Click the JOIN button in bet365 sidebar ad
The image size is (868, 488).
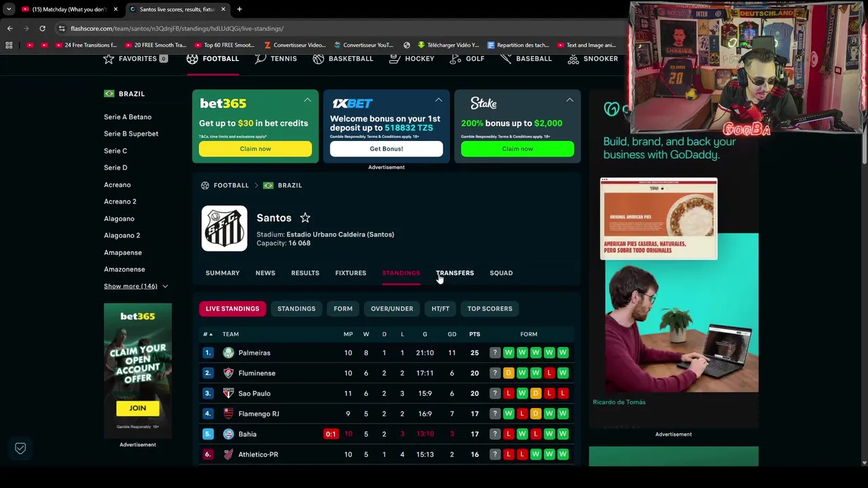(x=138, y=408)
